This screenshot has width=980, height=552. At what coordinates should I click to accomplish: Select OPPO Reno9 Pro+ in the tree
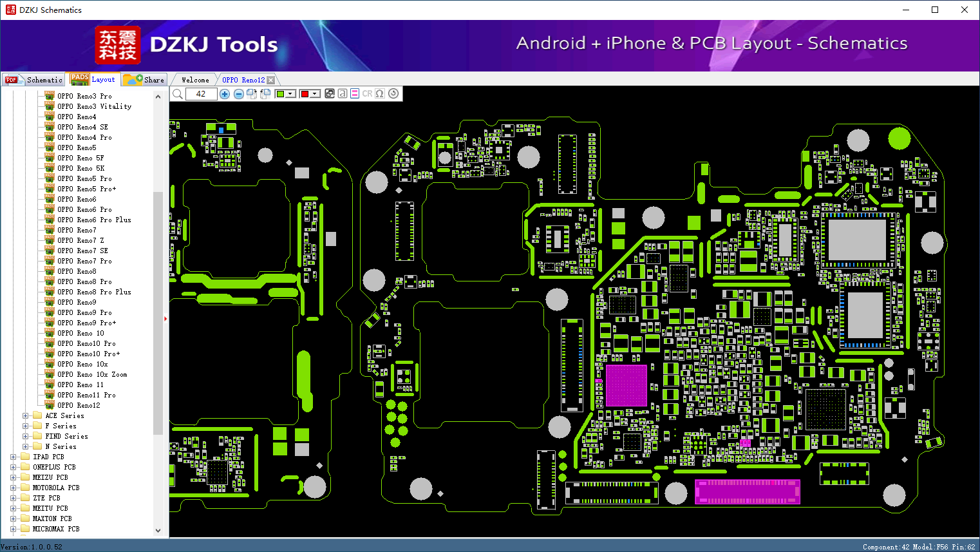click(87, 323)
